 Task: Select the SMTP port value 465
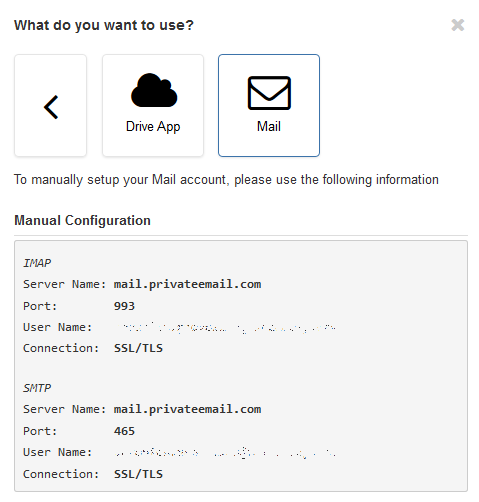coord(124,431)
